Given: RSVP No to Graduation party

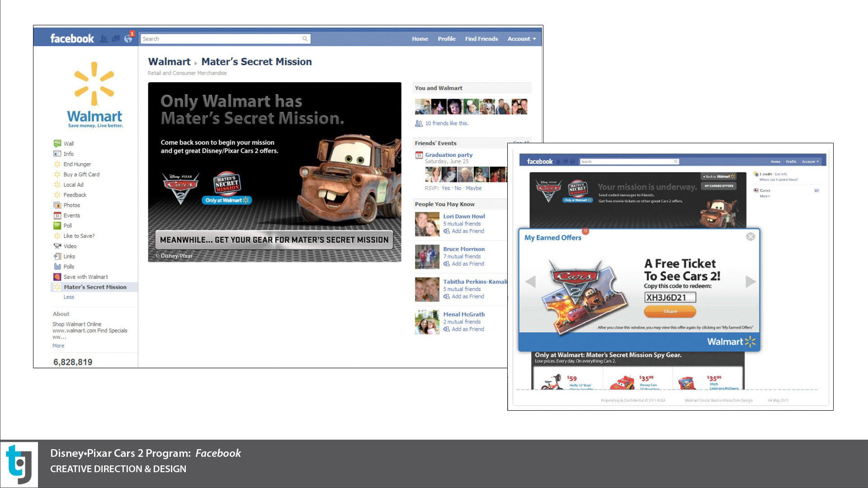Looking at the screenshot, I should [458, 188].
